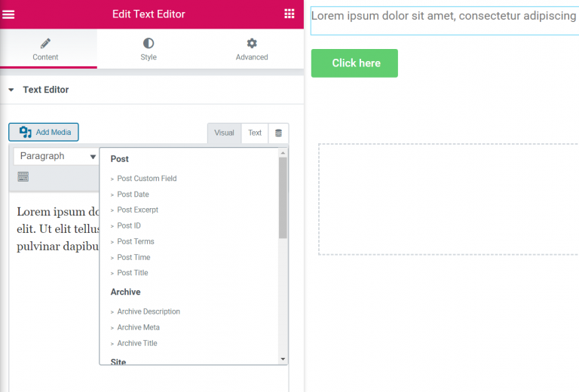
Task: Pick Archive Description from the list
Action: tap(148, 311)
